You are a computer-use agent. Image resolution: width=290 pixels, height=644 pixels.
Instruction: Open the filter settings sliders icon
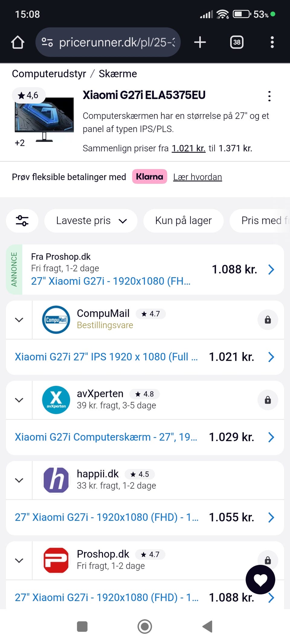[22, 221]
